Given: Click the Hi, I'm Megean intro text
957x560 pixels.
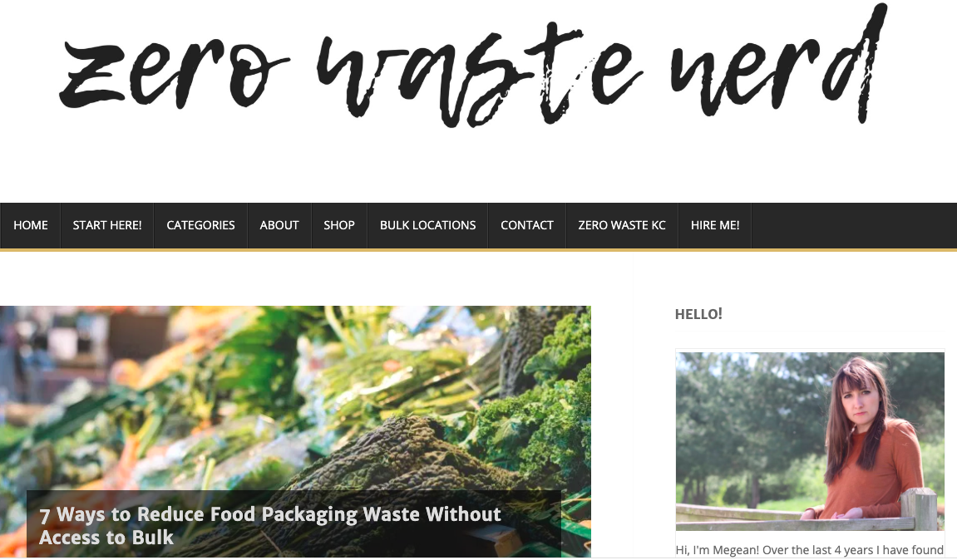Looking at the screenshot, I should click(x=809, y=550).
